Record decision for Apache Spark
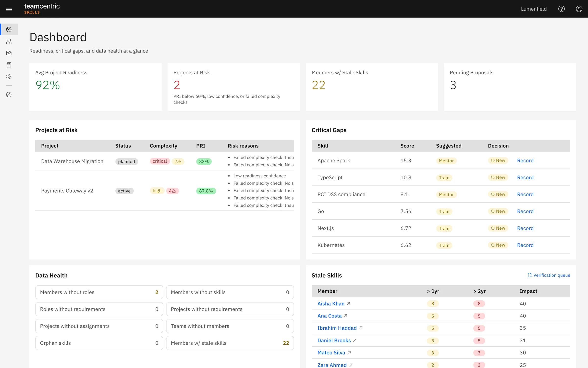This screenshot has height=368, width=588. coord(525,160)
